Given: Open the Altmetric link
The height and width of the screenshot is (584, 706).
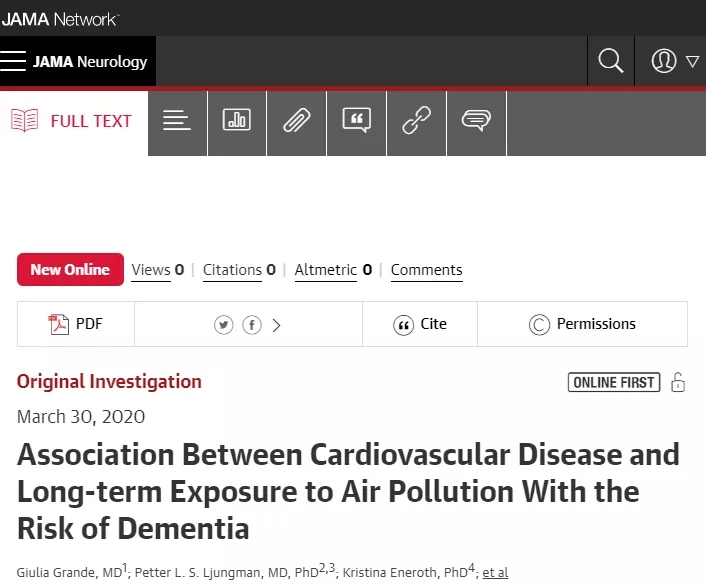Looking at the screenshot, I should [x=333, y=270].
